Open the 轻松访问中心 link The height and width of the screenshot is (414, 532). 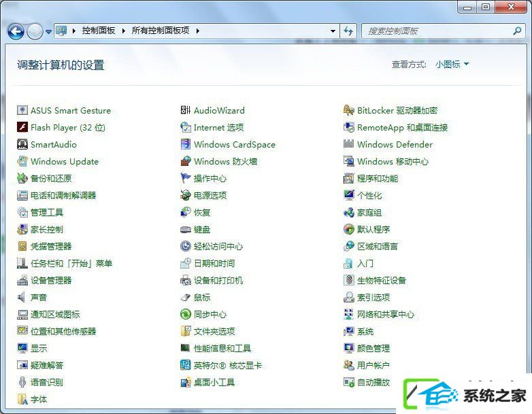(x=218, y=247)
